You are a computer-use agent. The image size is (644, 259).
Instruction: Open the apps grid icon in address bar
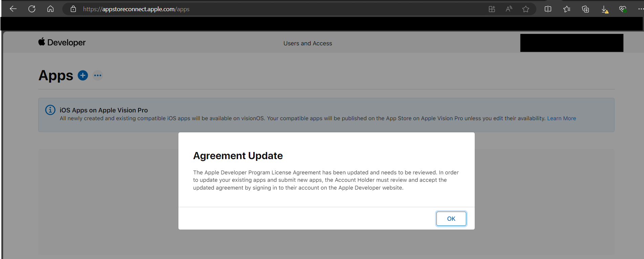click(x=492, y=9)
